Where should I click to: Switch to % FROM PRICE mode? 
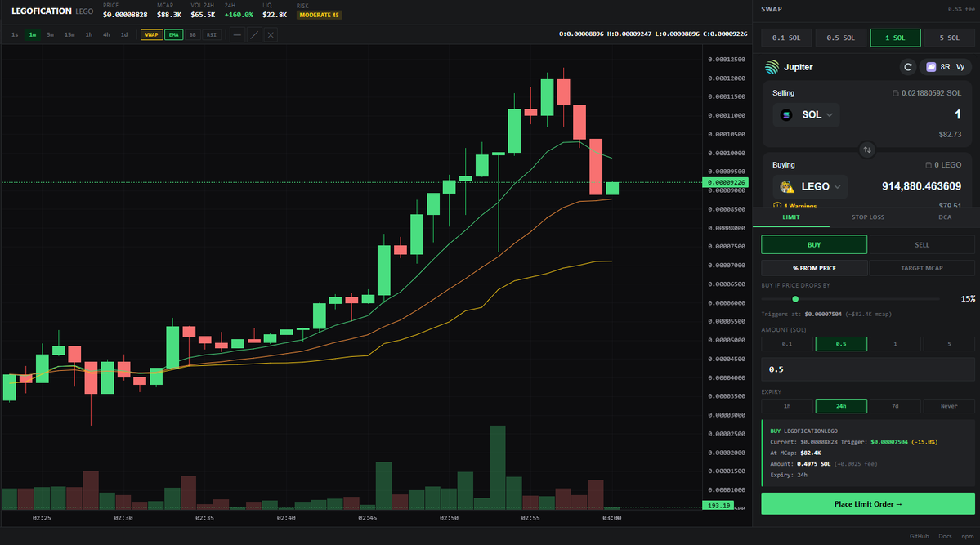coord(814,268)
